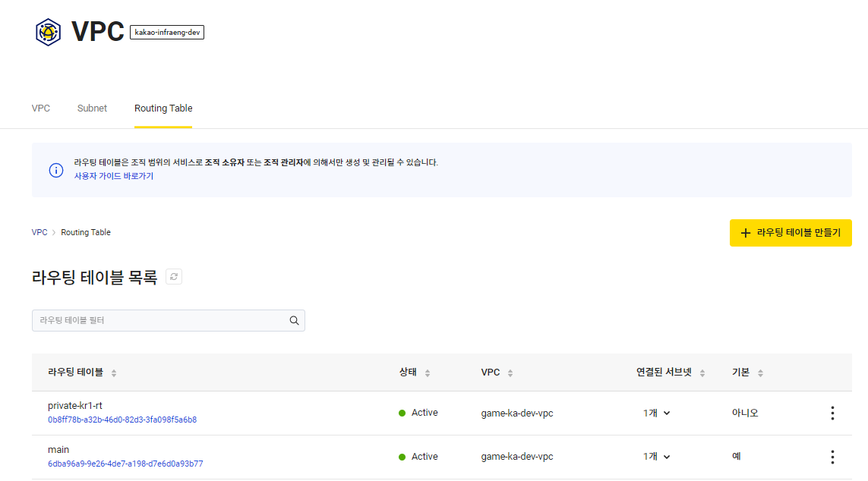Click the VPC hexagon logo icon
The image size is (868, 481).
tap(47, 32)
